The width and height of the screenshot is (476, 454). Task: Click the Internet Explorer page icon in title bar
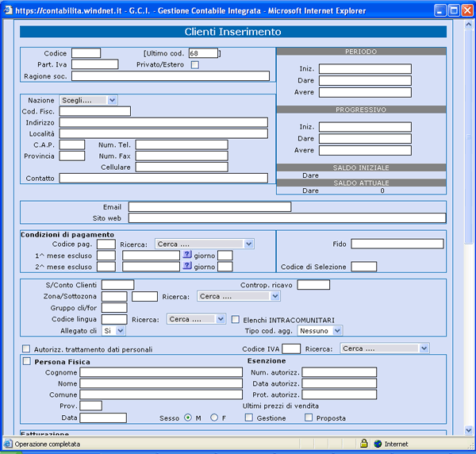click(8, 10)
